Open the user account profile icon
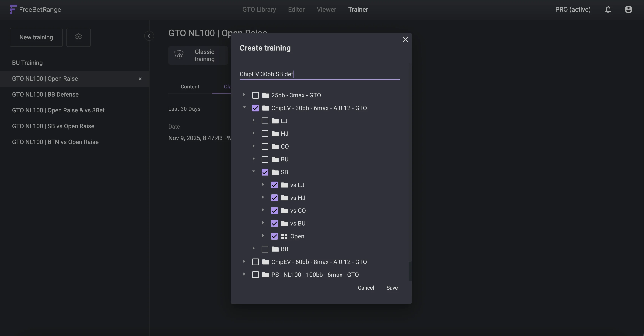 628,9
